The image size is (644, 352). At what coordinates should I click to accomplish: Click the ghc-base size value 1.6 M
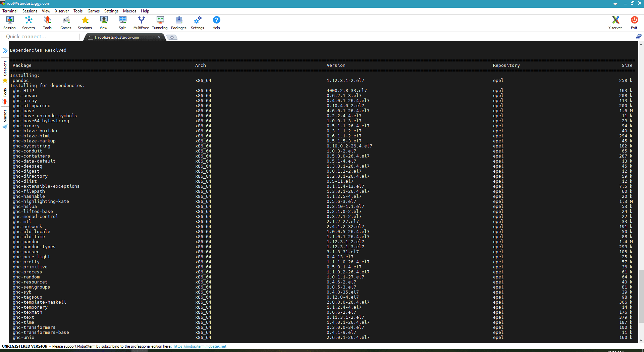[626, 111]
